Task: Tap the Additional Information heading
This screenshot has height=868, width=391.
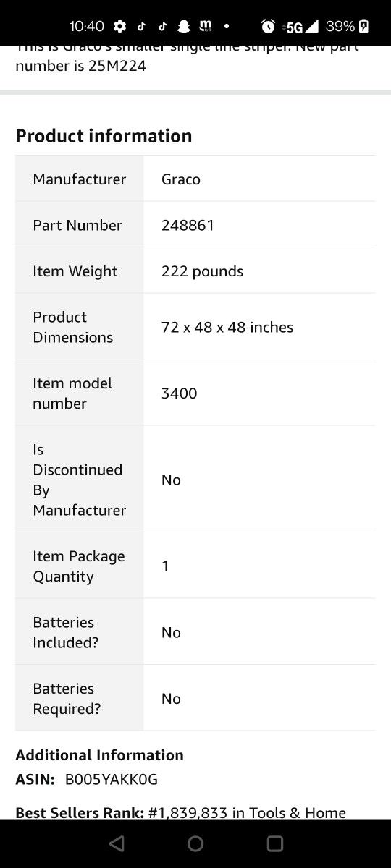Action: point(99,755)
